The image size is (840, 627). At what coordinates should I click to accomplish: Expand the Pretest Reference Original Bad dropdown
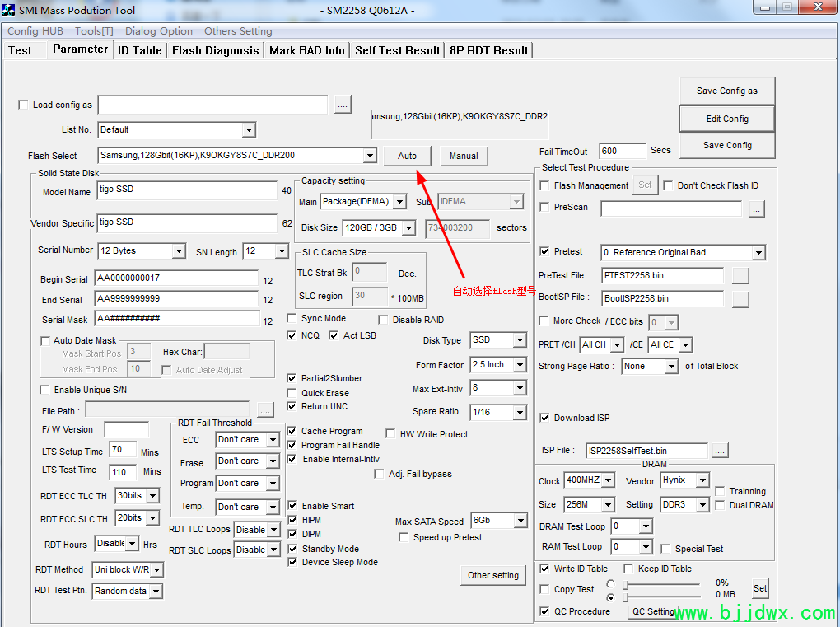point(758,252)
